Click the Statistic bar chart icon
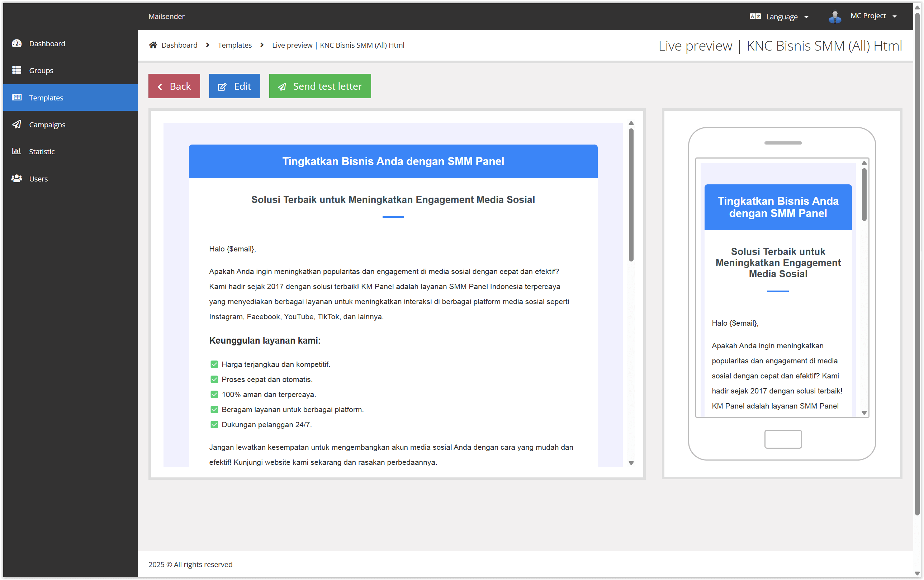The width and height of the screenshot is (924, 580). (16, 151)
